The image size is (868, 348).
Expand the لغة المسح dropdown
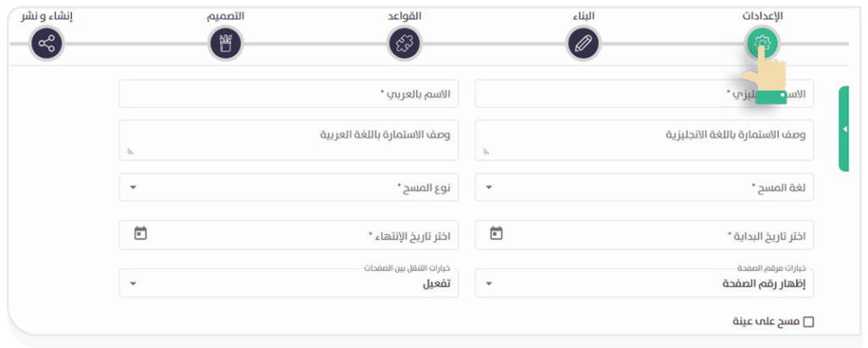point(644,188)
